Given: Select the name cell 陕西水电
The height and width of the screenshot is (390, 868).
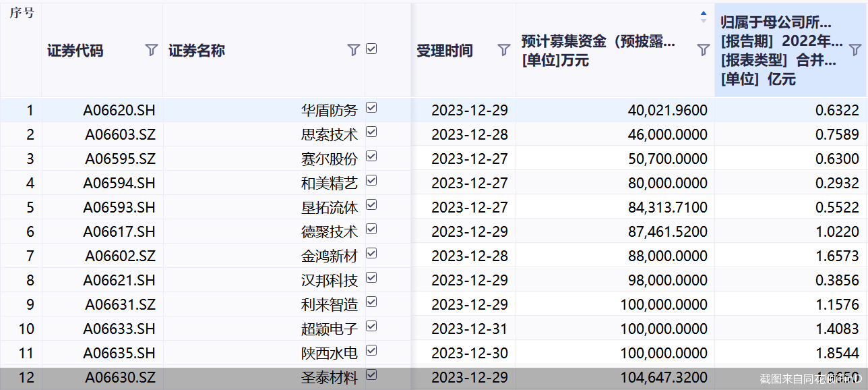Looking at the screenshot, I should pyautogui.click(x=330, y=354).
